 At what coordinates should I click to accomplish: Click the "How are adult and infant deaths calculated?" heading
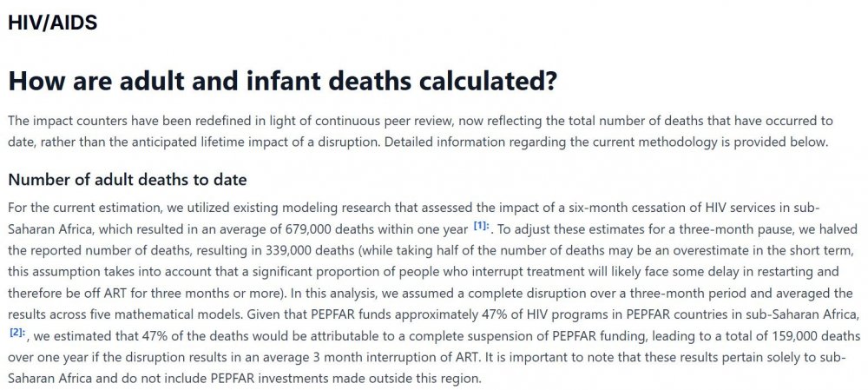[x=282, y=81]
